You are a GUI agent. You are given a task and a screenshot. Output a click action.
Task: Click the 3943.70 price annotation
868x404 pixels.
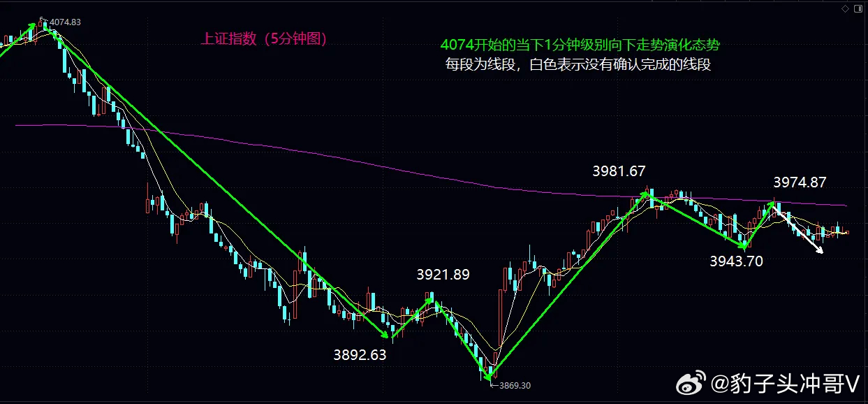(x=737, y=262)
